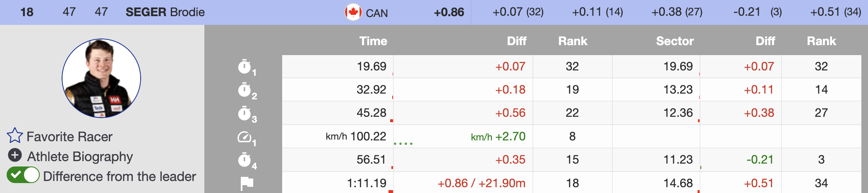The height and width of the screenshot is (193, 868).
Task: Click the intermediate 4 stopwatch icon
Action: pos(245,160)
